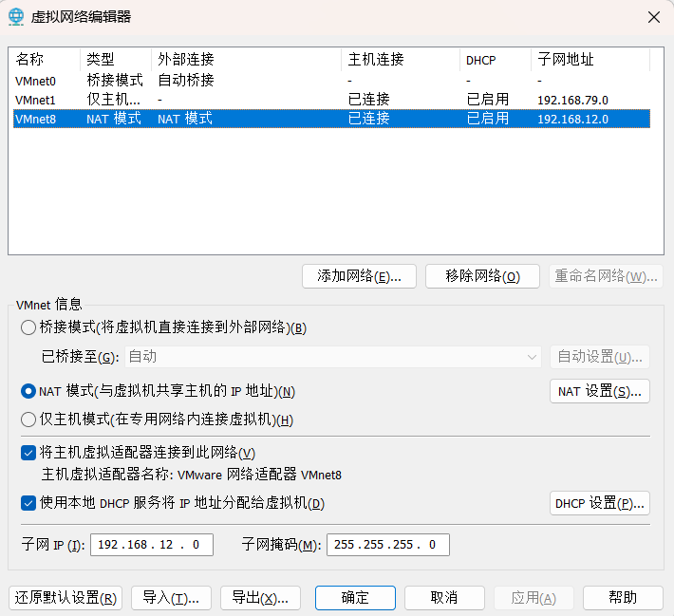Select the VMnet8 network row
674x616 pixels.
[x=331, y=119]
